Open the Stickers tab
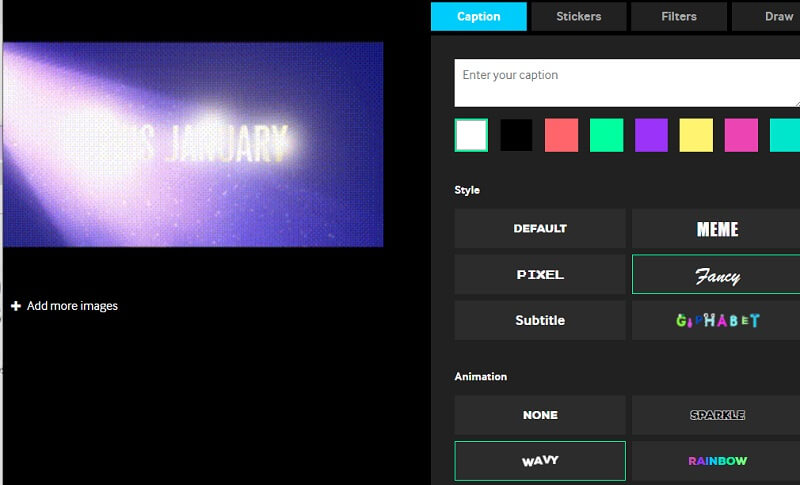 click(579, 16)
